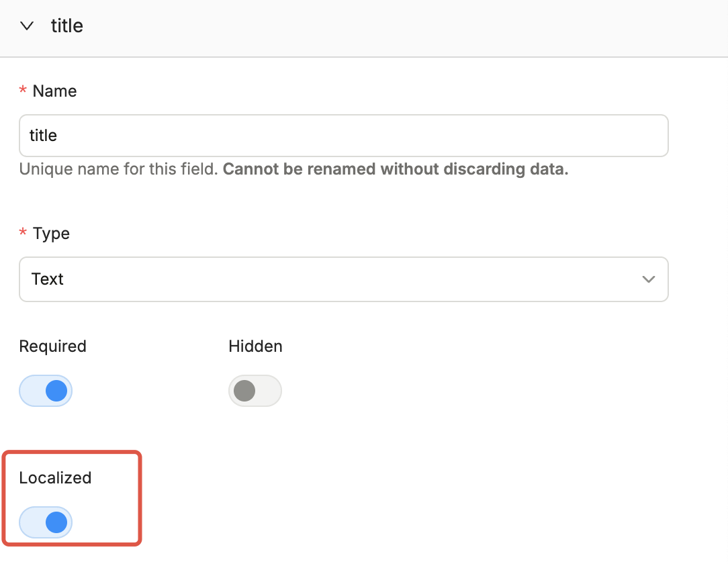Click the Hidden label text

255,346
